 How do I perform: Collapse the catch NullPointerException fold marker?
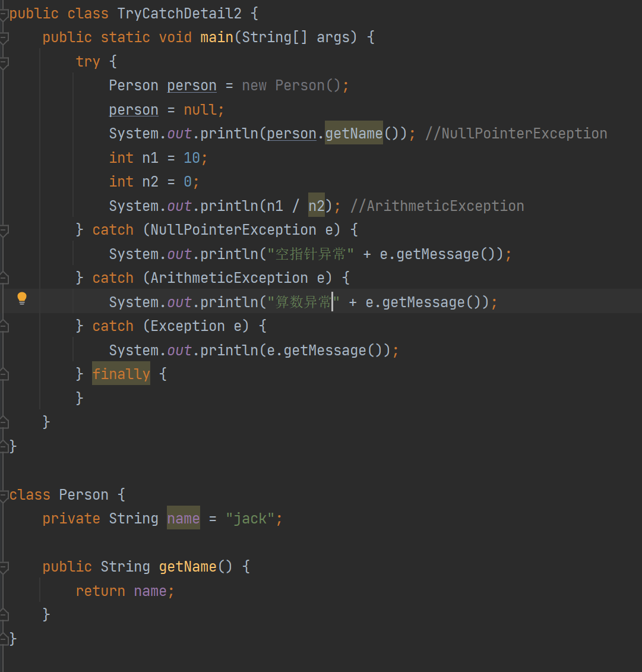[x=4, y=231]
